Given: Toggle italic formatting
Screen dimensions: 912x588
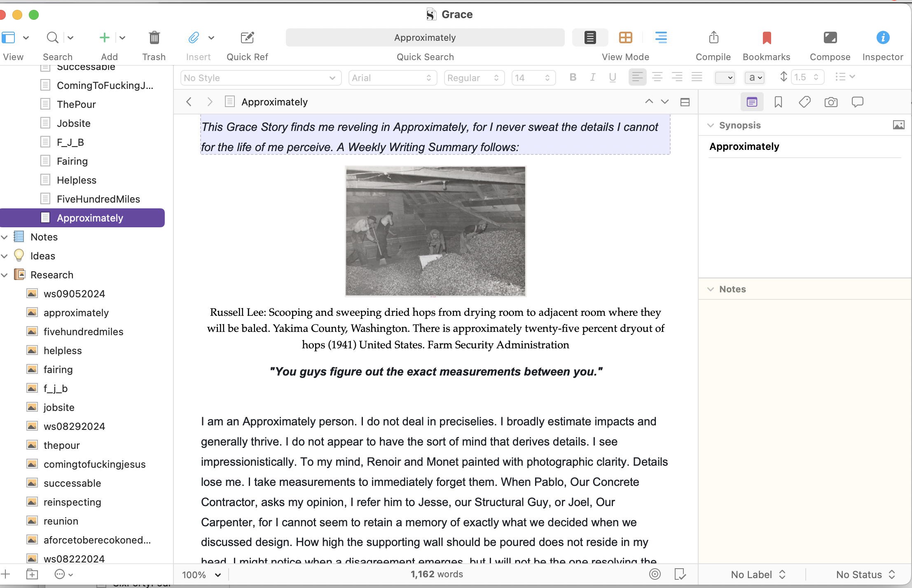Looking at the screenshot, I should click(x=592, y=77).
